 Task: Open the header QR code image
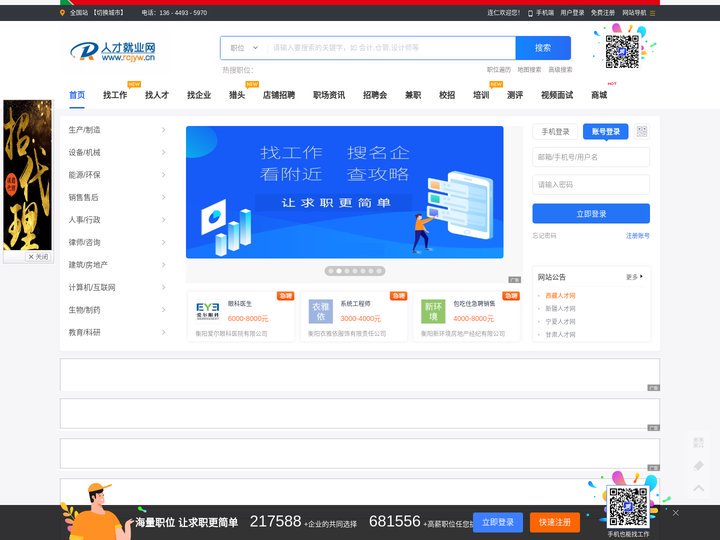(x=622, y=51)
